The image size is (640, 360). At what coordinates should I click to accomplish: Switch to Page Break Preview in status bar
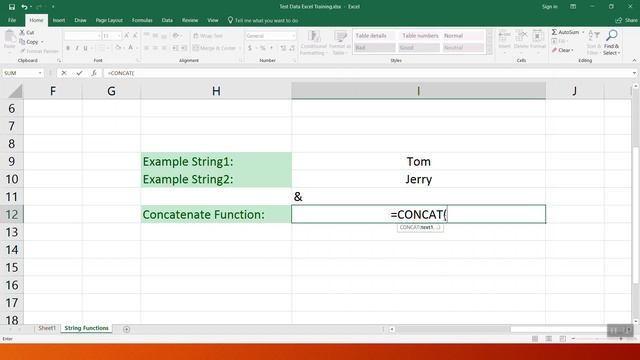click(562, 339)
